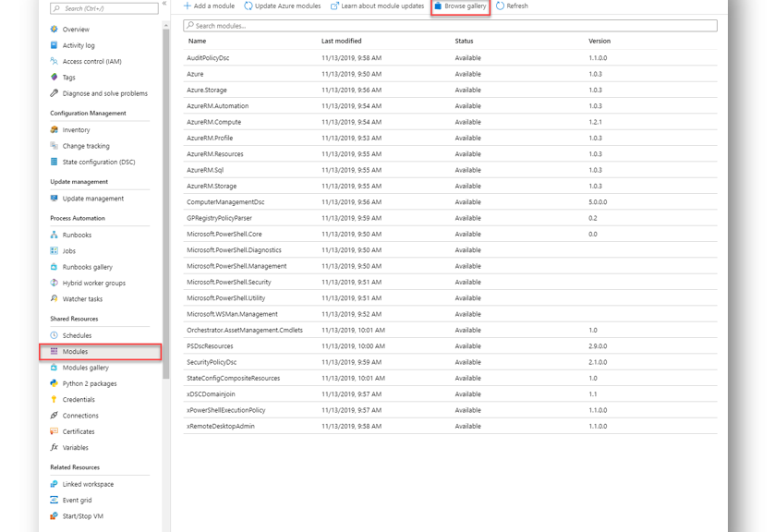The width and height of the screenshot is (775, 532).
Task: Click the Credentials key icon
Action: click(54, 399)
